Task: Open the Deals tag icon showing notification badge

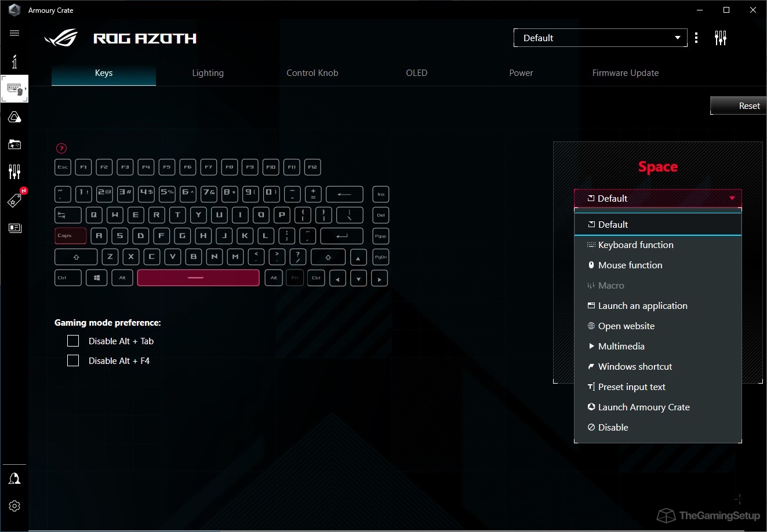Action: coord(14,200)
